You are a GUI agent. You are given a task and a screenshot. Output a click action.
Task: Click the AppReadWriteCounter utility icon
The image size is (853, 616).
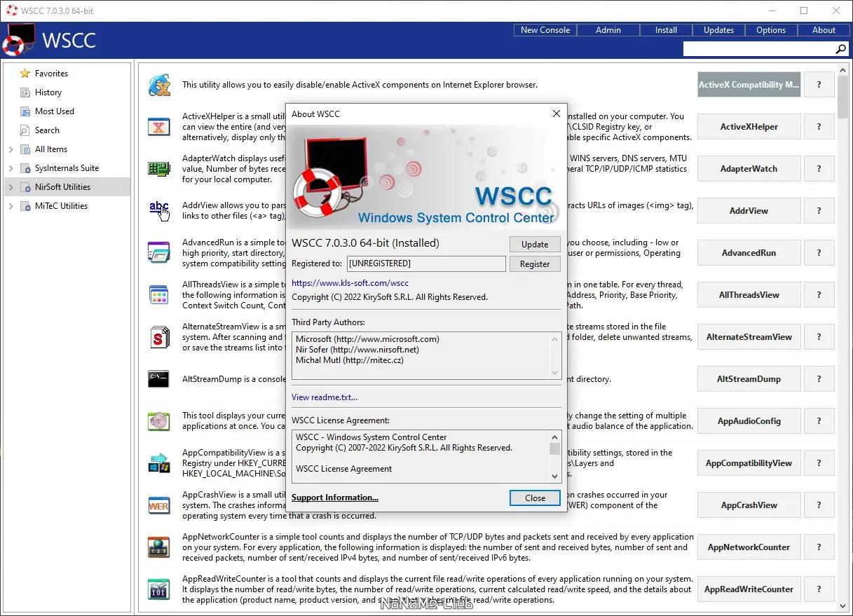tap(159, 589)
